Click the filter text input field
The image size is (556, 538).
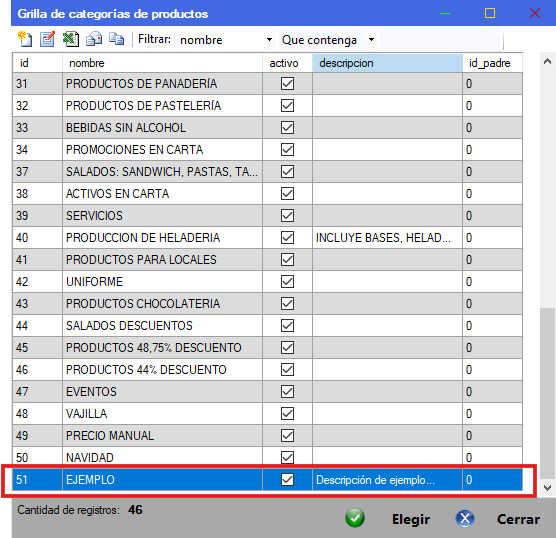(x=440, y=40)
